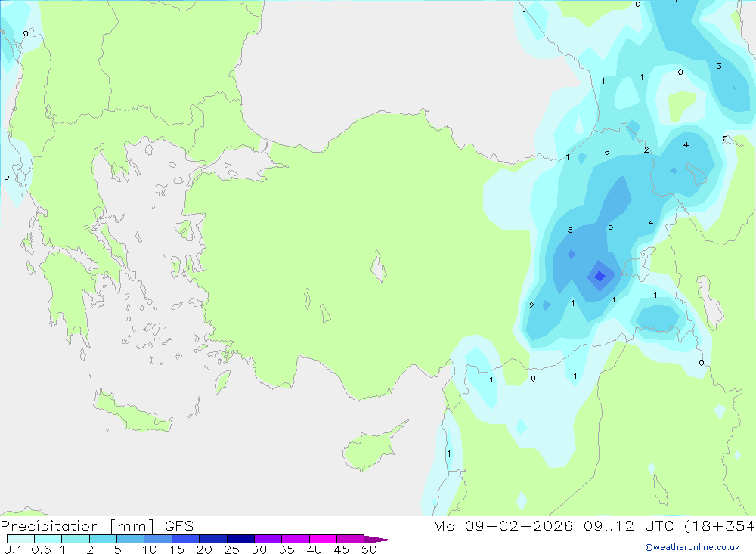Image resolution: width=756 pixels, height=554 pixels.
Task: Click the darkest blue precipitation cell over eastern Turkey
Action: [600, 277]
